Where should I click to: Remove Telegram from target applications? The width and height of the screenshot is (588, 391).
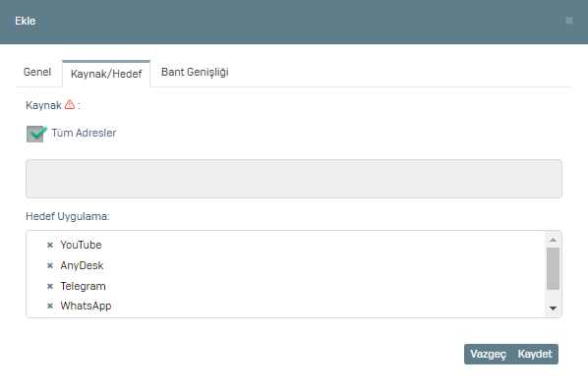pyautogui.click(x=50, y=286)
